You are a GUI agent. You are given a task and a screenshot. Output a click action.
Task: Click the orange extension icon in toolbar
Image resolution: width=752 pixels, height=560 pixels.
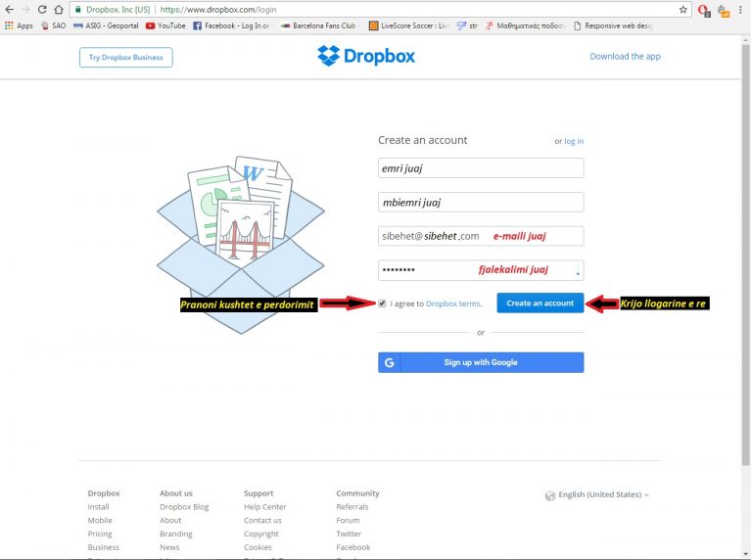point(724,11)
